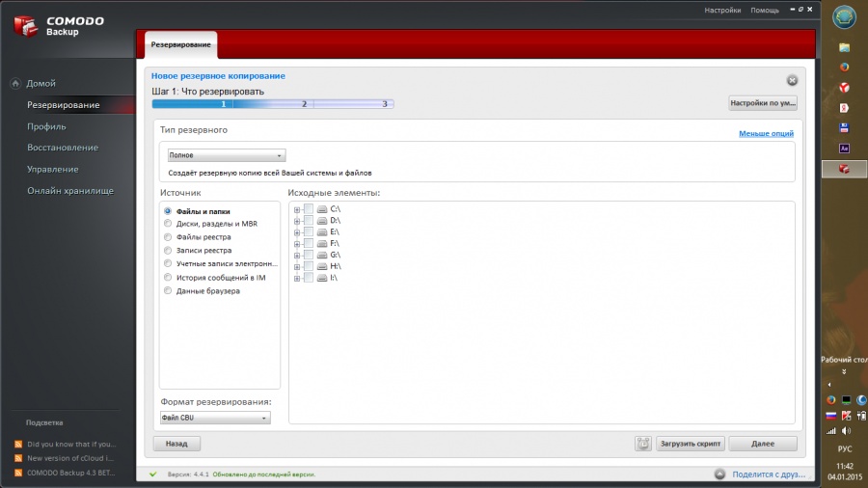Screen dimensions: 868x488
Task: Click the Далее button
Action: coord(763,444)
